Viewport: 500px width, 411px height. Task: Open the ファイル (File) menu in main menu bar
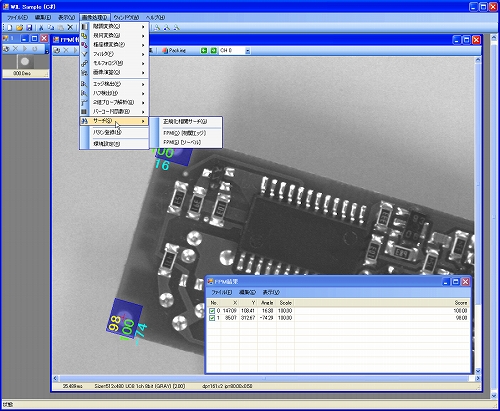click(x=17, y=17)
